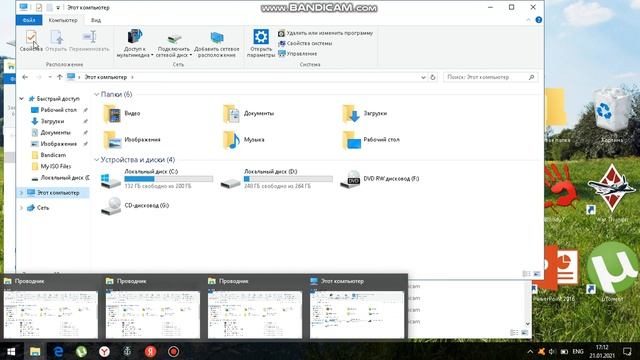Viewport: 640px width, 360px height.
Task: Select Bandicam folder in navigation pane
Action: pyautogui.click(x=53, y=155)
